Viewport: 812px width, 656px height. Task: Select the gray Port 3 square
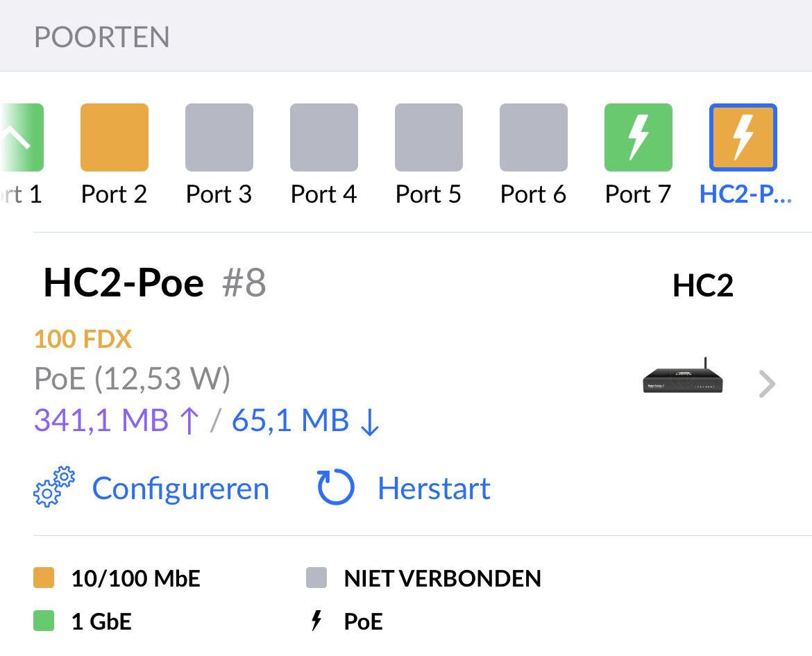coord(219,137)
